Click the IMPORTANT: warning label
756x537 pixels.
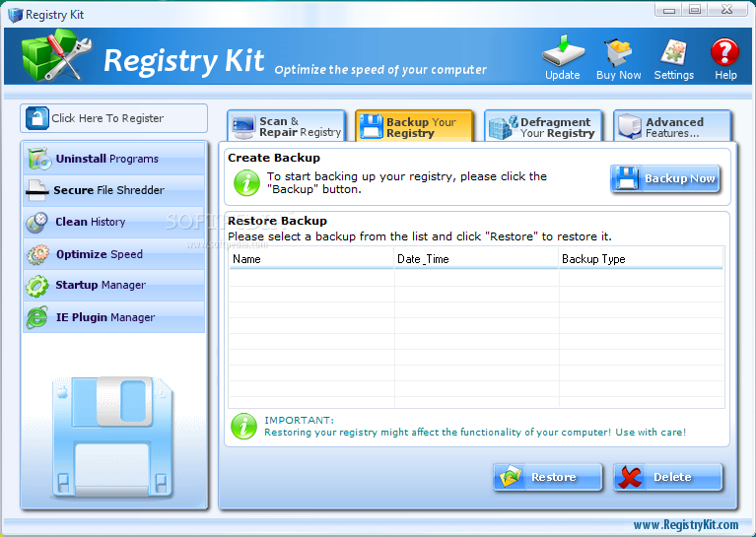[x=299, y=421]
